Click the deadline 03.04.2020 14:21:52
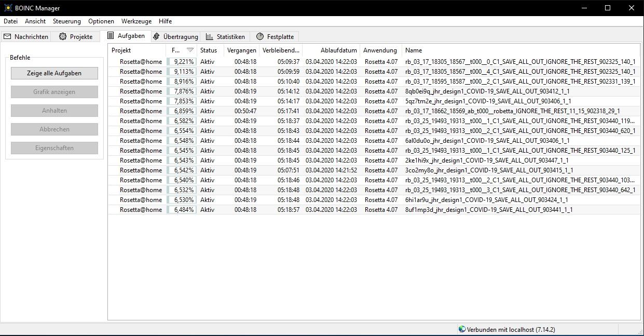Screen dimensions: 644x336 coord(331,170)
